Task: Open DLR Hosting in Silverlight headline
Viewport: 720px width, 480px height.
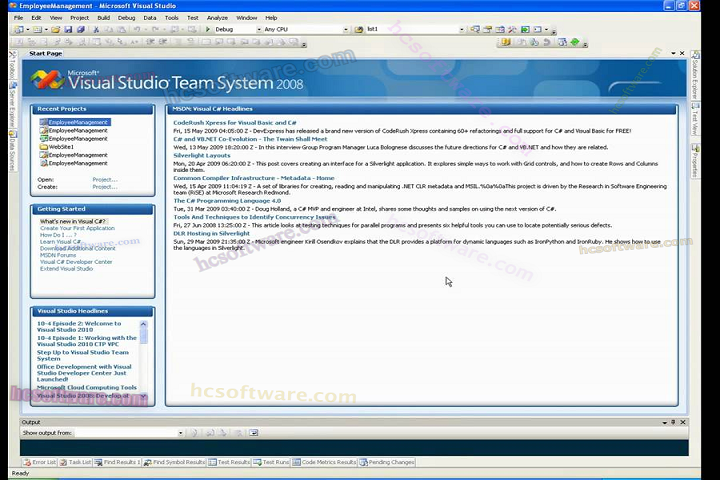Action: 211,233
